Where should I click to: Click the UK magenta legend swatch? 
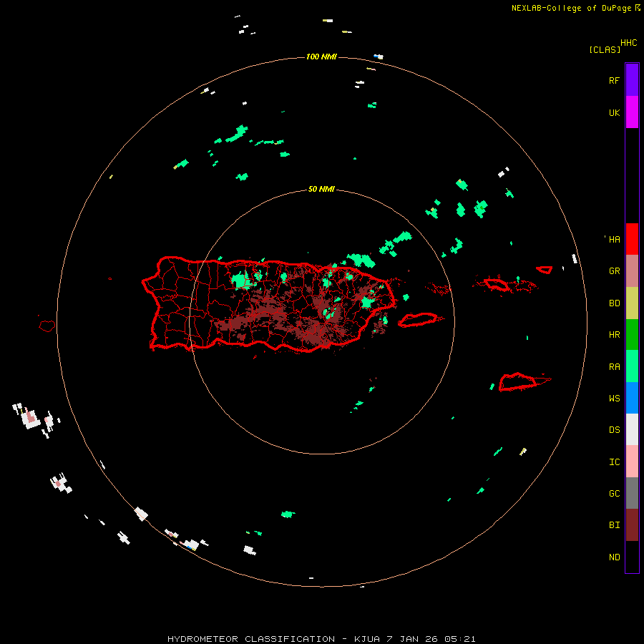click(x=632, y=112)
